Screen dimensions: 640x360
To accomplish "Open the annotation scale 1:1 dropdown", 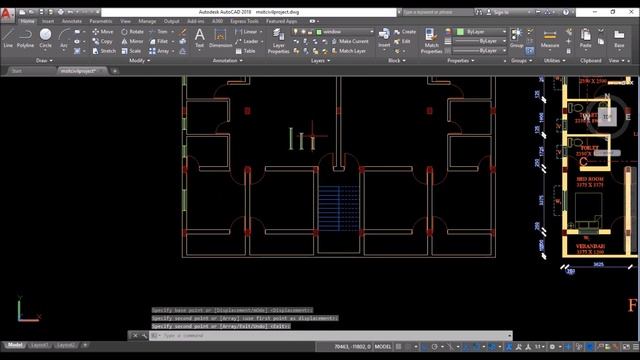I will click(x=540, y=347).
